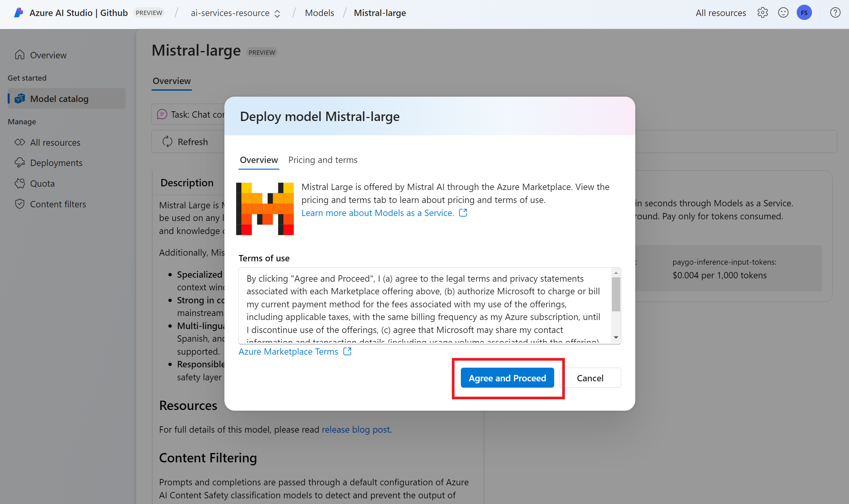
Task: Click terms of use scroll down arrow
Action: (616, 337)
